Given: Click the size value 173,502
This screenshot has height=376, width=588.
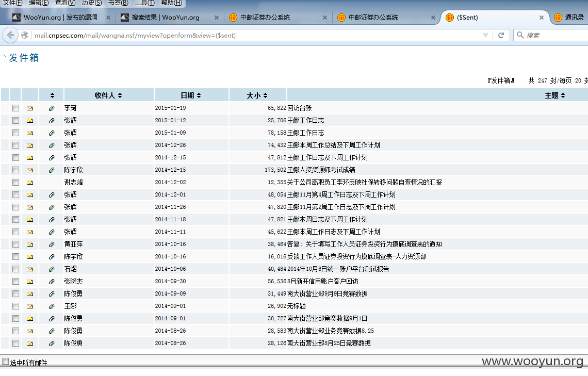Looking at the screenshot, I should [275, 170].
